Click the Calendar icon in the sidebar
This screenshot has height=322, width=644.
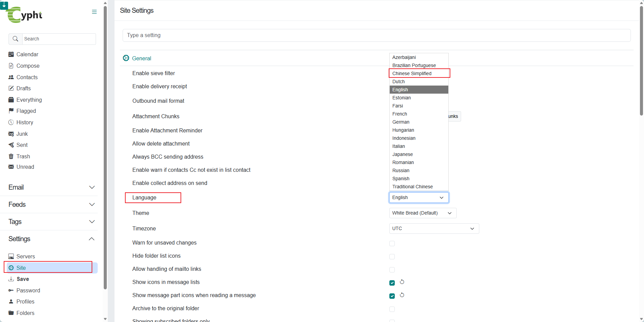11,54
